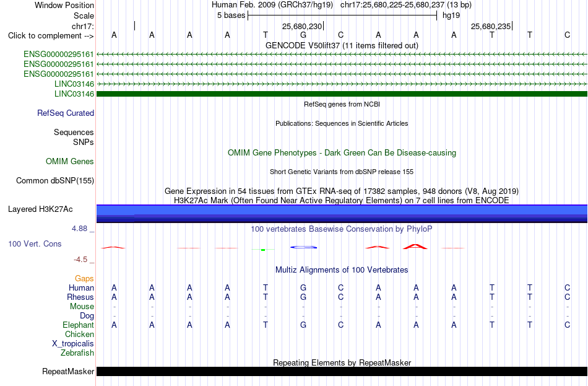The height and width of the screenshot is (386, 588).
Task: Open the RefSeq Curated track label
Action: (x=66, y=113)
